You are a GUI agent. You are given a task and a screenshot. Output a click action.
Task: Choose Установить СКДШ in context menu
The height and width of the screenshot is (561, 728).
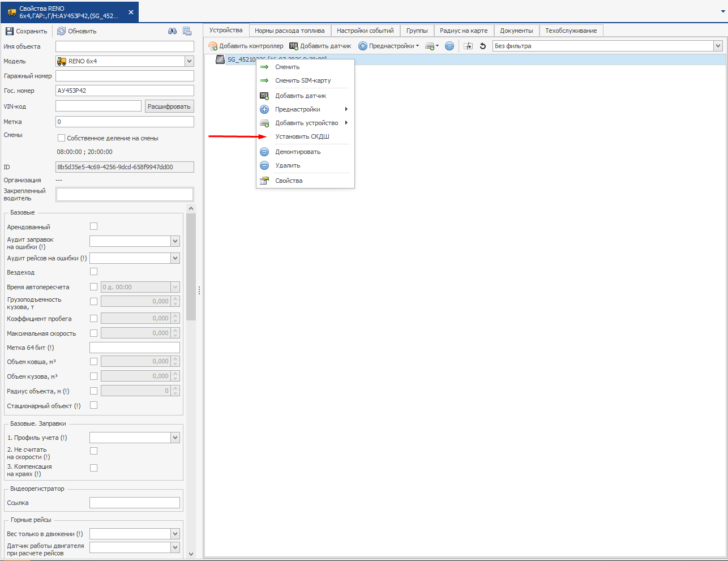coord(305,136)
